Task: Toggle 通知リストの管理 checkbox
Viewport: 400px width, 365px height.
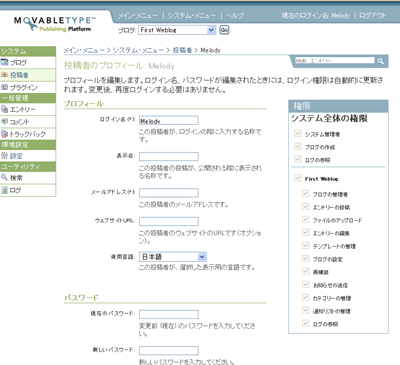Action: (305, 310)
